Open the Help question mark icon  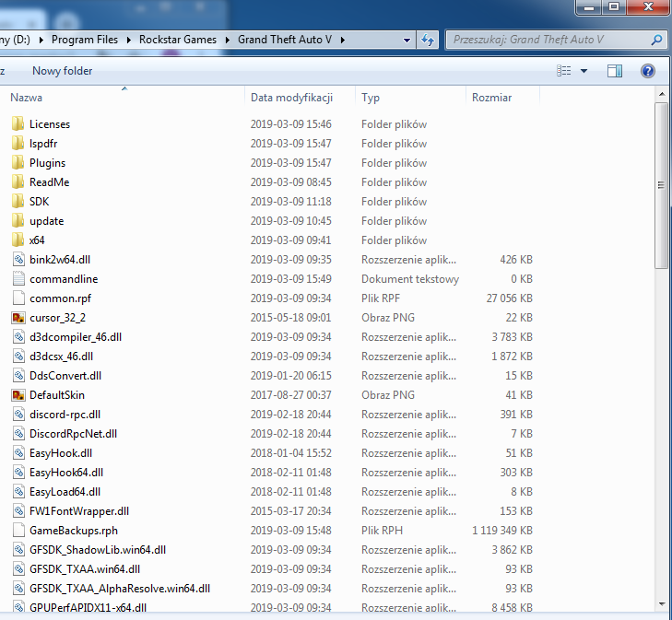(647, 71)
